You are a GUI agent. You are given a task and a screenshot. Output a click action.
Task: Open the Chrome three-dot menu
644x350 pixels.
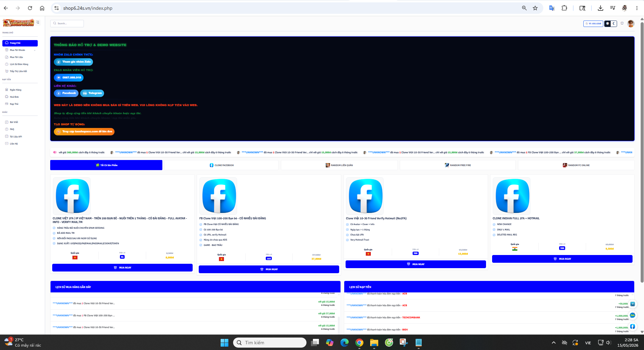tap(637, 8)
